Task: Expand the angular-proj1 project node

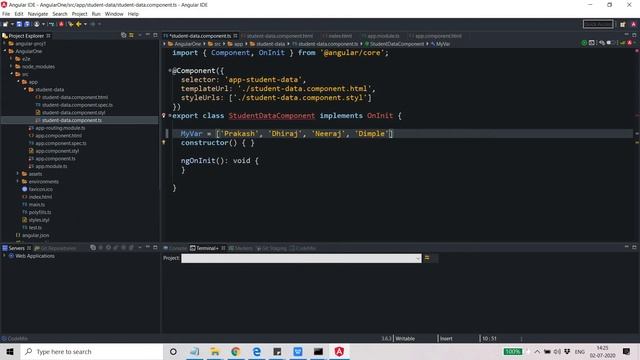Action: (5, 44)
